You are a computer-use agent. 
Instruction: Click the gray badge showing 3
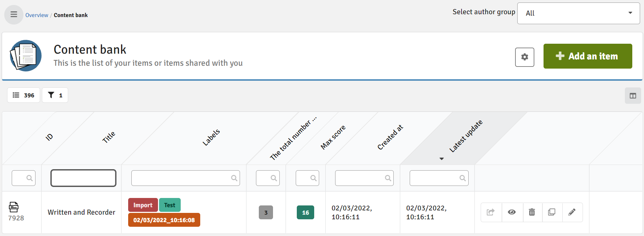tap(266, 213)
